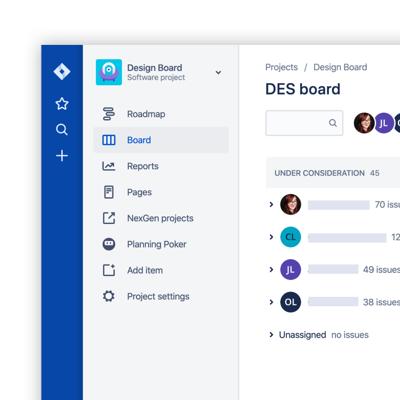The image size is (400, 400).
Task: Open Project settings gear icon
Action: coord(109,296)
